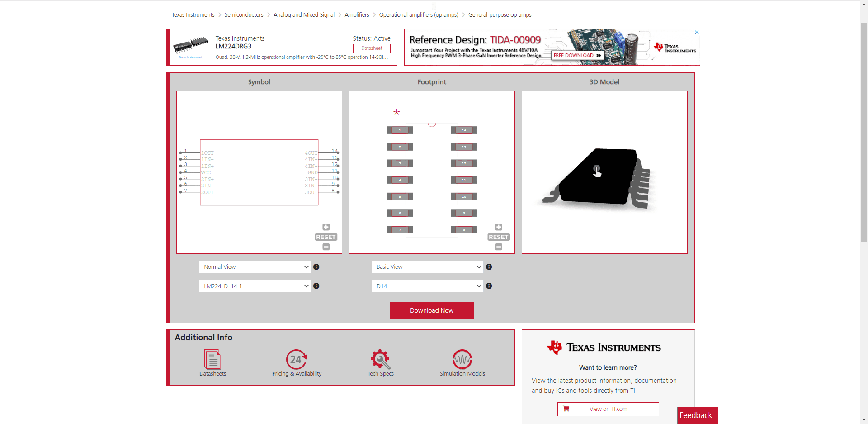Click the Download Now button
This screenshot has width=868, height=424.
click(x=432, y=311)
